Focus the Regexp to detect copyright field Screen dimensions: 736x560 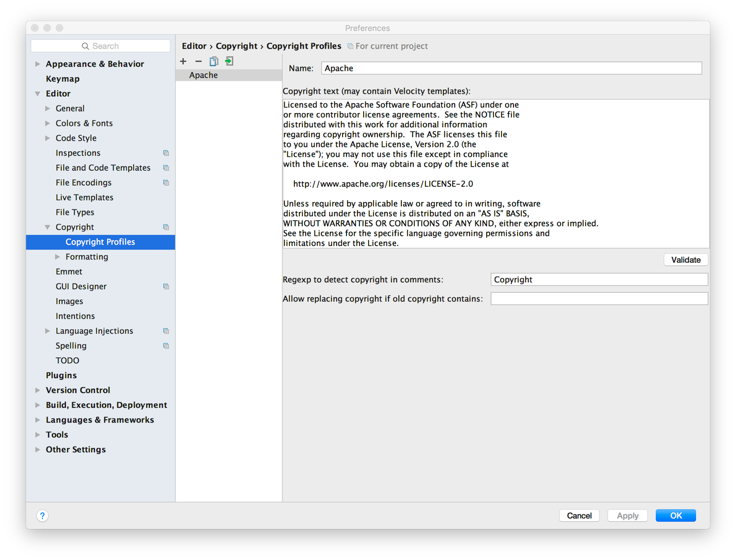(599, 280)
